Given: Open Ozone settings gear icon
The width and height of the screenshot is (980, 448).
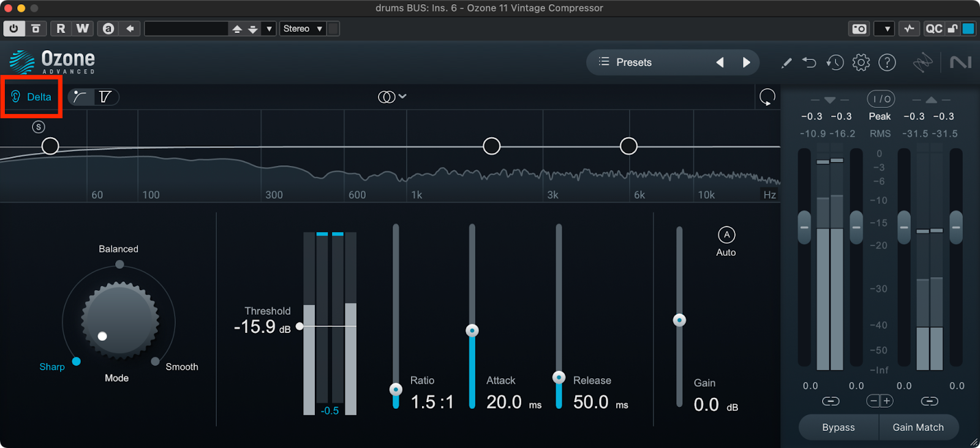Looking at the screenshot, I should [861, 62].
